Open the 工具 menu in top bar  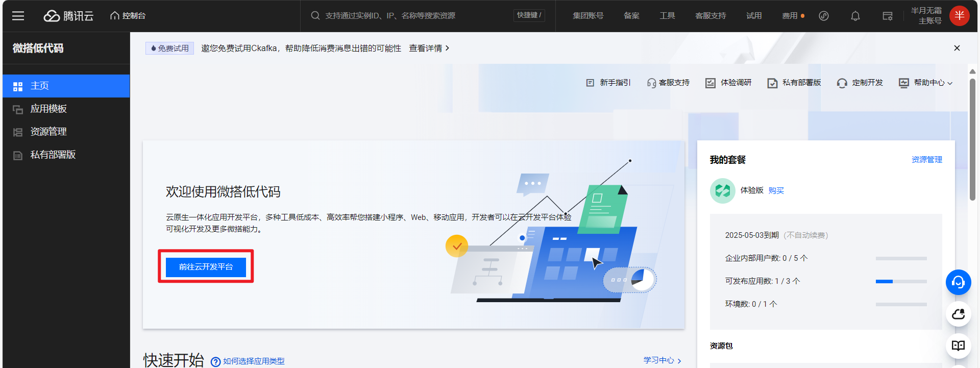click(x=667, y=16)
